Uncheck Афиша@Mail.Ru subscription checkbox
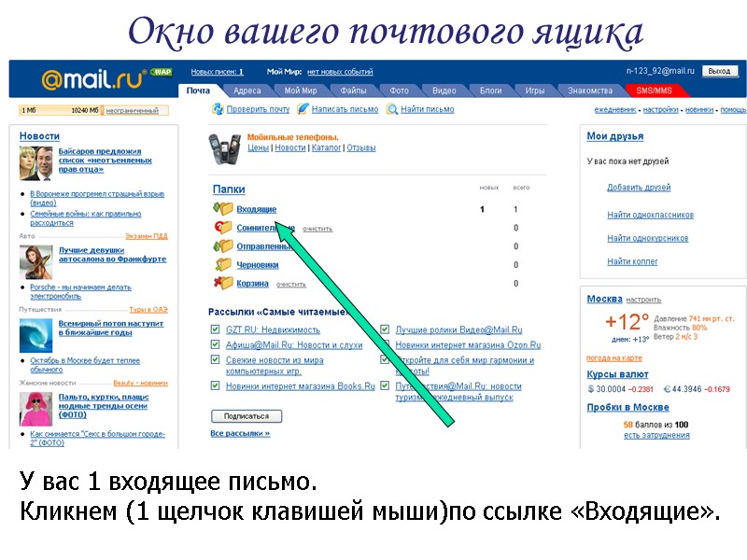 [216, 344]
